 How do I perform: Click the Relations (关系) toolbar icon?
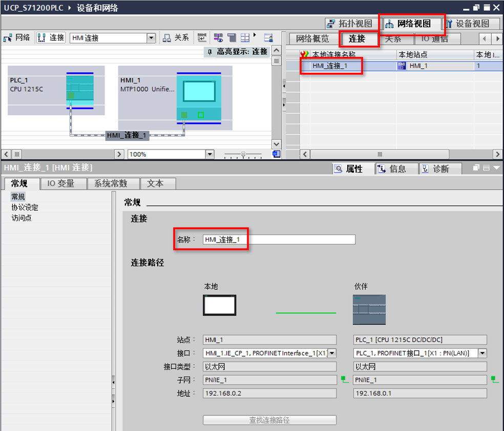(x=176, y=38)
